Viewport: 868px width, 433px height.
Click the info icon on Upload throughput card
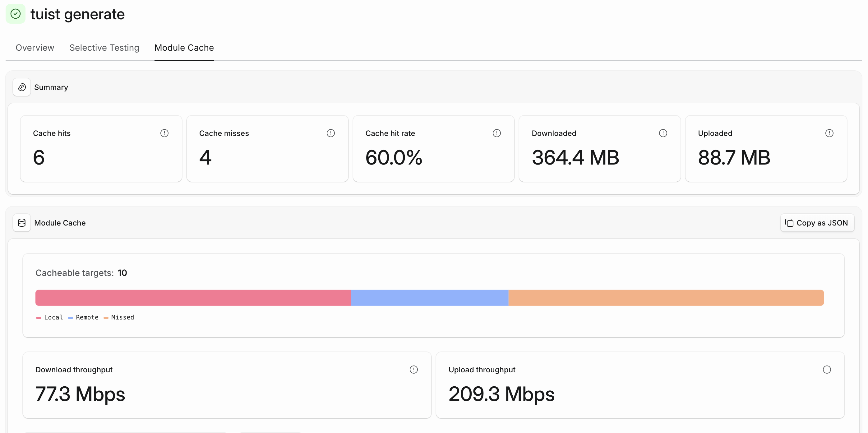tap(827, 370)
